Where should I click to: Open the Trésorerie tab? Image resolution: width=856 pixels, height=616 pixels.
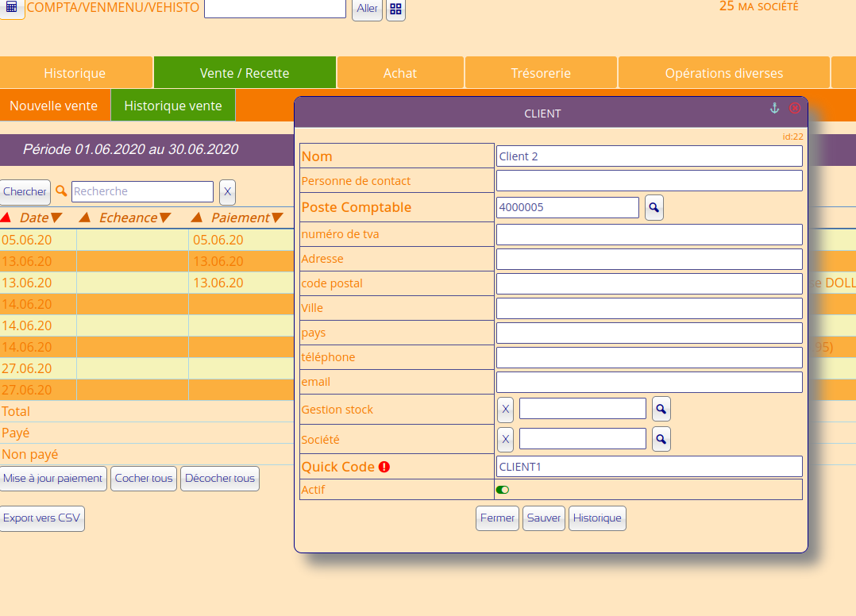point(541,73)
